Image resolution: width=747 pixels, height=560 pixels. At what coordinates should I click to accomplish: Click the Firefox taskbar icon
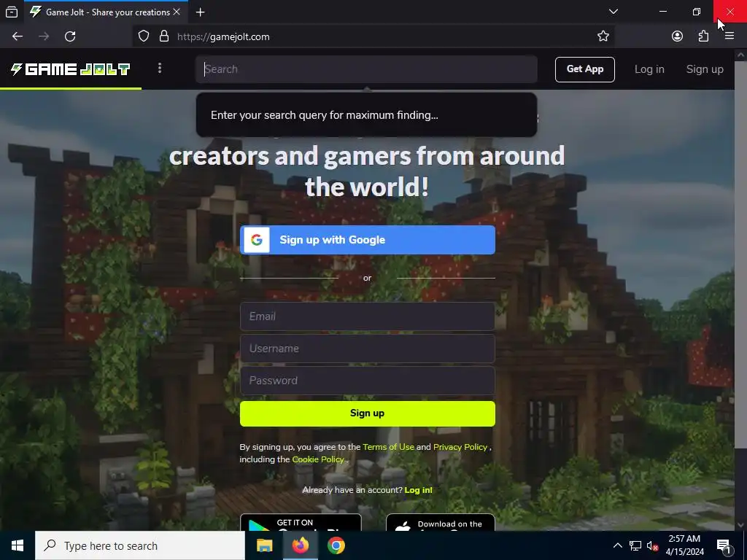coord(300,545)
